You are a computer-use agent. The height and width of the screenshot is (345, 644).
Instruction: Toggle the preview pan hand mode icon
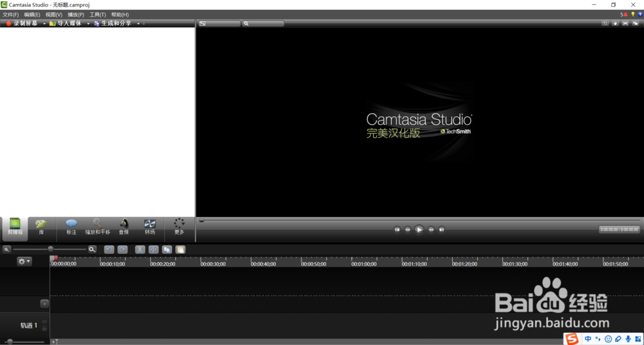pos(615,23)
